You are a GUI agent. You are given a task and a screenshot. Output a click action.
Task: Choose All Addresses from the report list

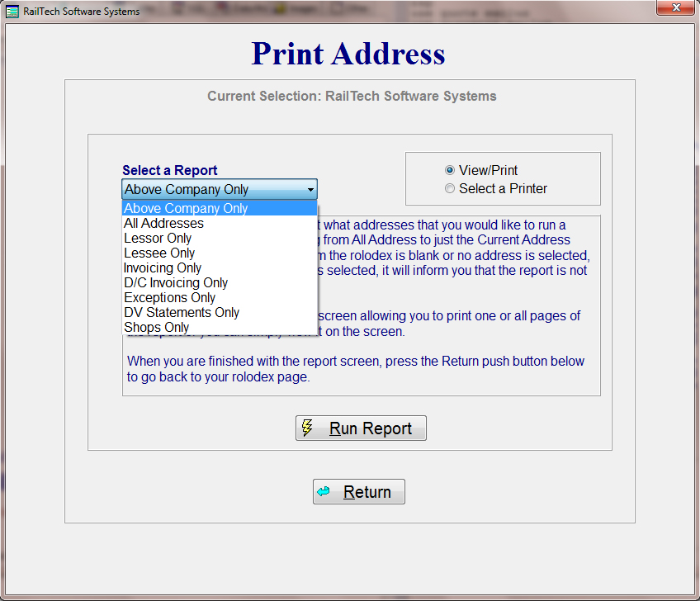click(163, 223)
